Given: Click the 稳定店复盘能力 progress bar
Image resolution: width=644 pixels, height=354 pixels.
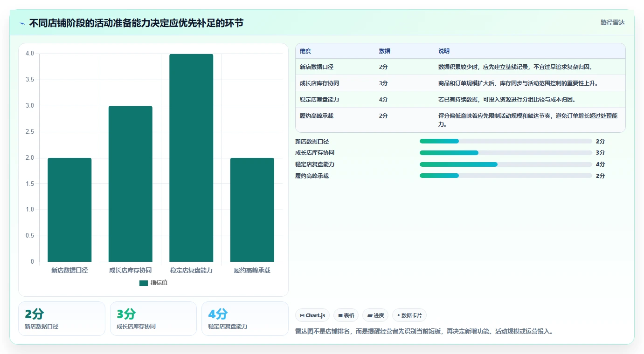Looking at the screenshot, I should [506, 164].
